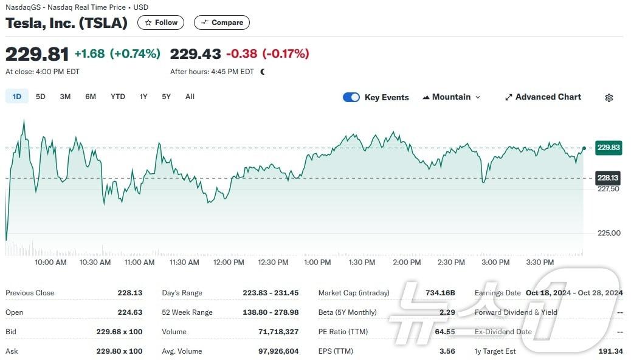631x364 pixels.
Task: Open the Advanced Chart link
Action: coord(543,97)
